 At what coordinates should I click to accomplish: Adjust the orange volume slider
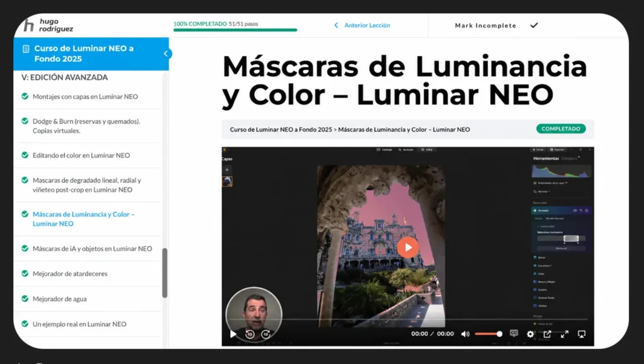click(488, 334)
